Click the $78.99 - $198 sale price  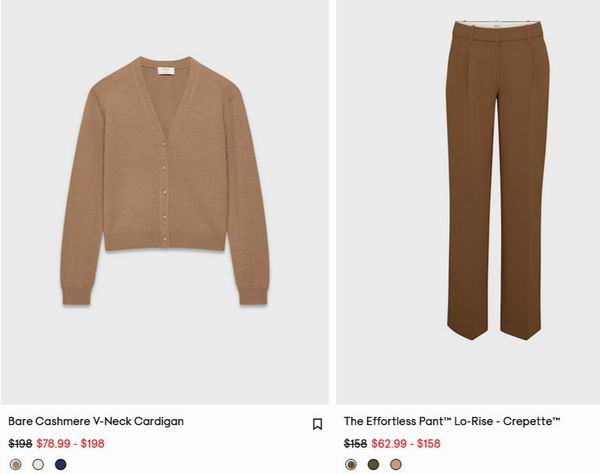(70, 444)
